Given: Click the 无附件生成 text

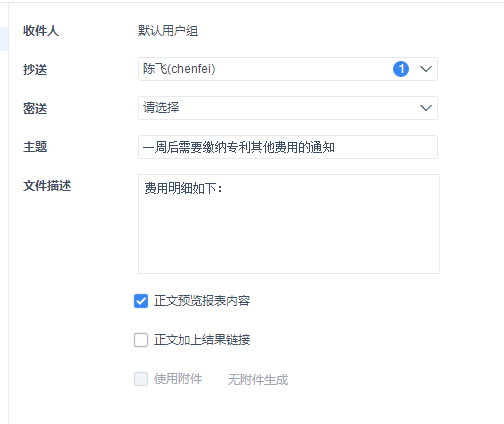Looking at the screenshot, I should tap(258, 380).
